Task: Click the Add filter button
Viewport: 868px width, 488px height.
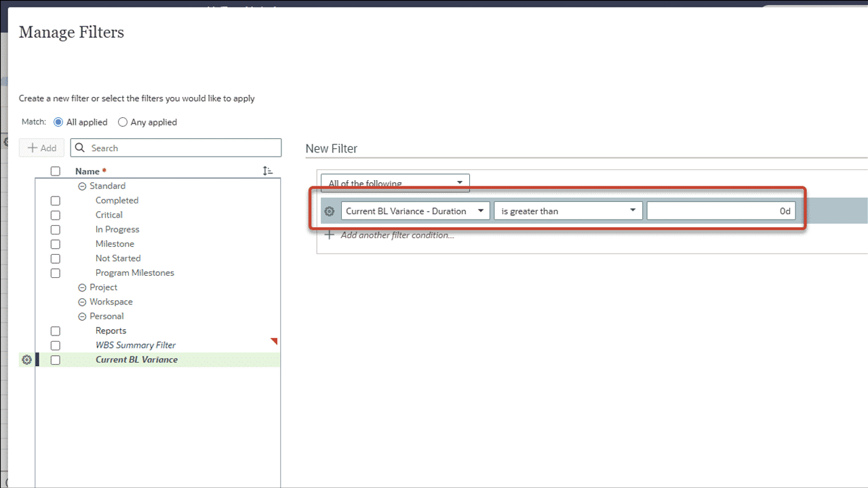Action: (x=42, y=148)
